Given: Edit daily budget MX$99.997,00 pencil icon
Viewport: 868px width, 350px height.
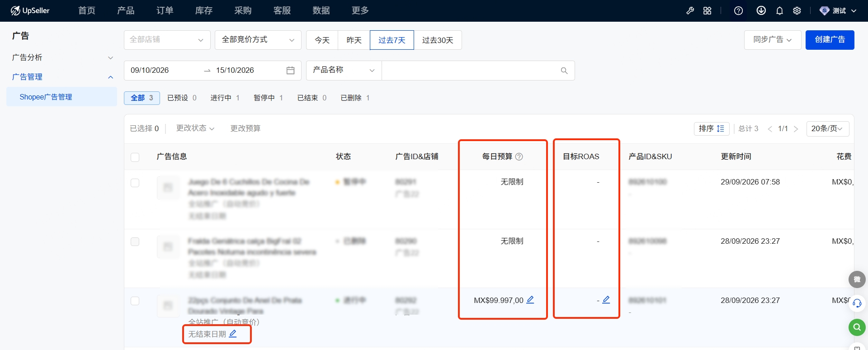Looking at the screenshot, I should [x=530, y=300].
